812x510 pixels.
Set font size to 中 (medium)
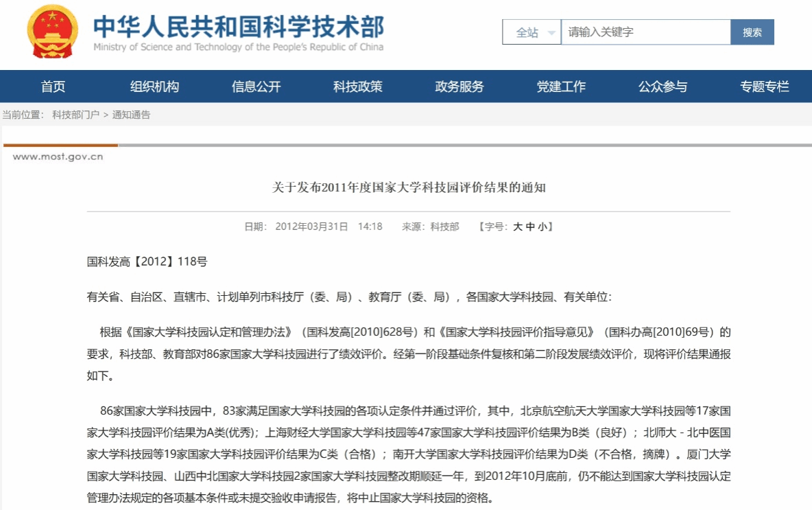[x=530, y=227]
